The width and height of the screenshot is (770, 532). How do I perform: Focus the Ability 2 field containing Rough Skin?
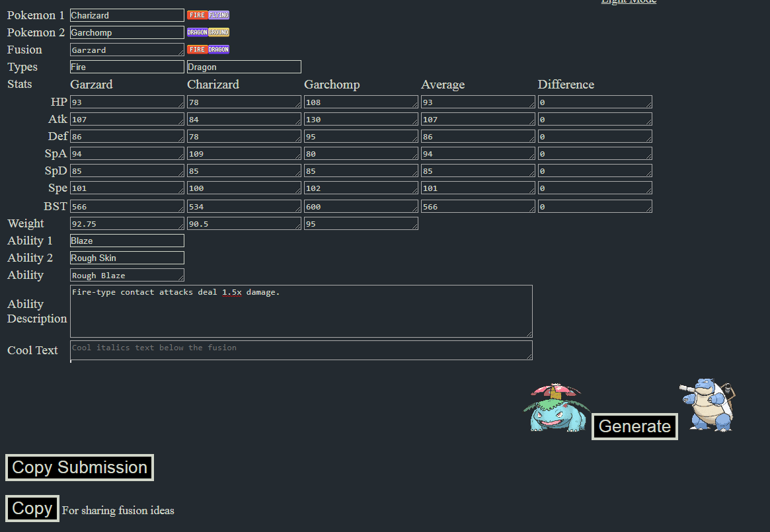tap(127, 258)
